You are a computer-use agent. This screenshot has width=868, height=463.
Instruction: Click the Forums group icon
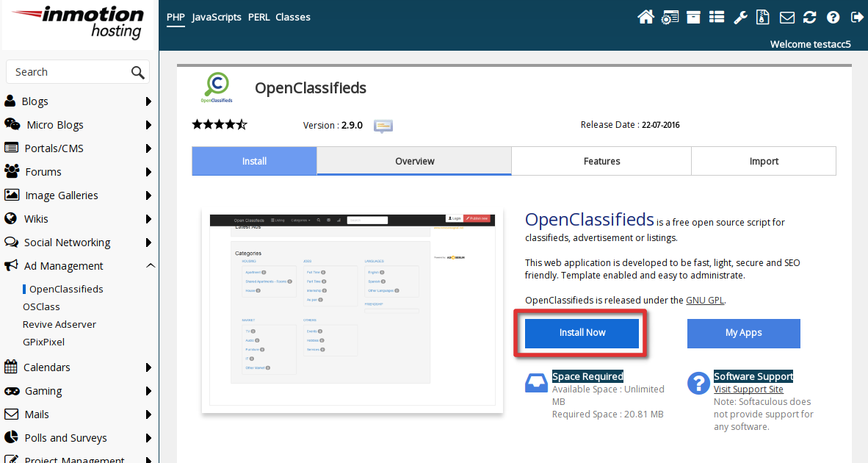coord(12,171)
